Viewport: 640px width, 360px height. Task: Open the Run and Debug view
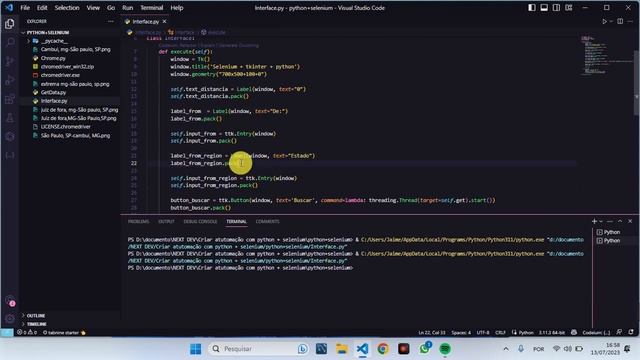(10, 80)
